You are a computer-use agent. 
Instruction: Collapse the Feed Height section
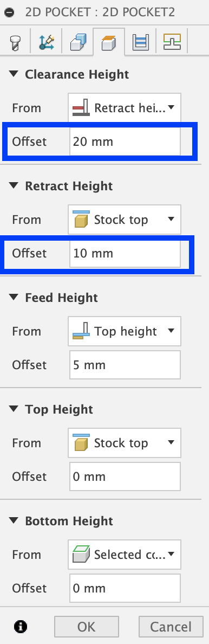point(14,298)
